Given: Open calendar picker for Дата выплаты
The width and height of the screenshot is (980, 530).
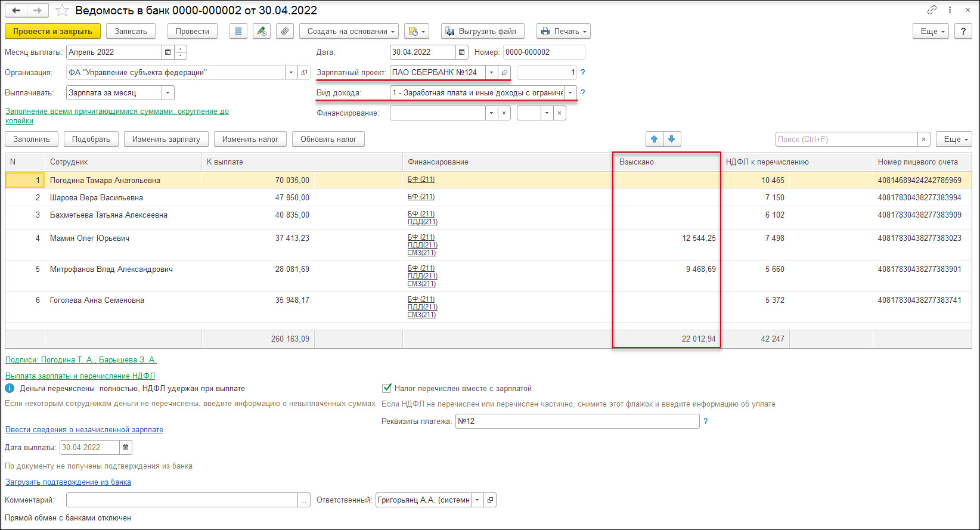Looking at the screenshot, I should click(125, 448).
